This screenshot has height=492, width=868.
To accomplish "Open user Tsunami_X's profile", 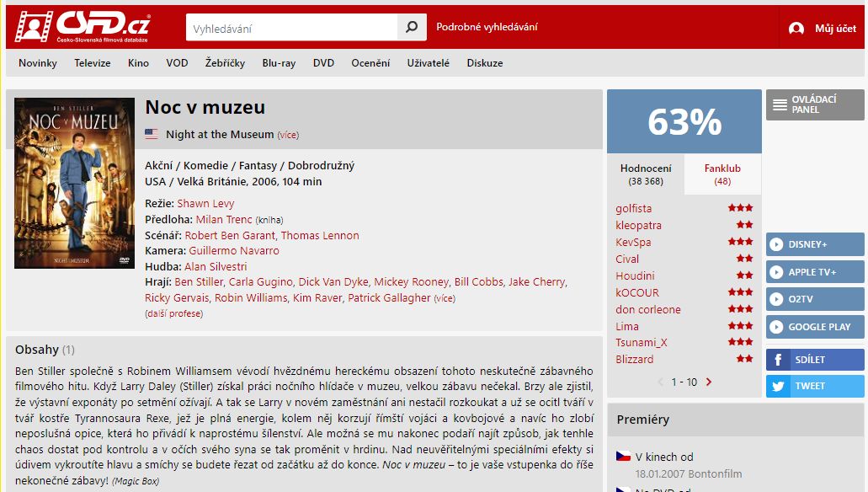I will tap(641, 342).
